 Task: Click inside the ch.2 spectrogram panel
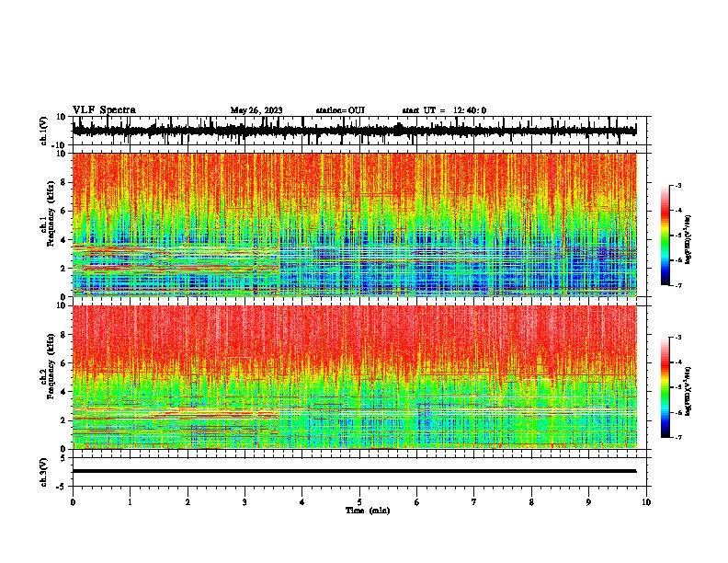[355, 377]
